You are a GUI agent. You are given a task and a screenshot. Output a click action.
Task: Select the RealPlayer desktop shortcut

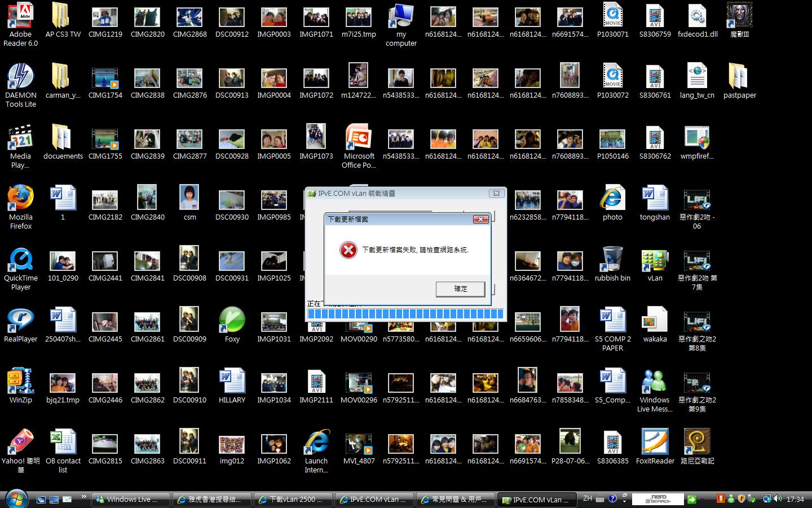(x=21, y=326)
